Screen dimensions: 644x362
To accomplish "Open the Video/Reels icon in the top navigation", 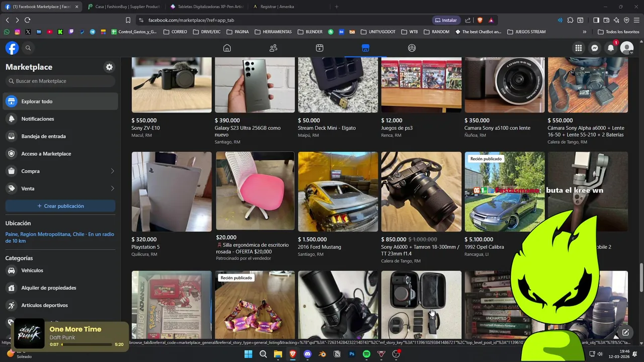I will [x=319, y=48].
